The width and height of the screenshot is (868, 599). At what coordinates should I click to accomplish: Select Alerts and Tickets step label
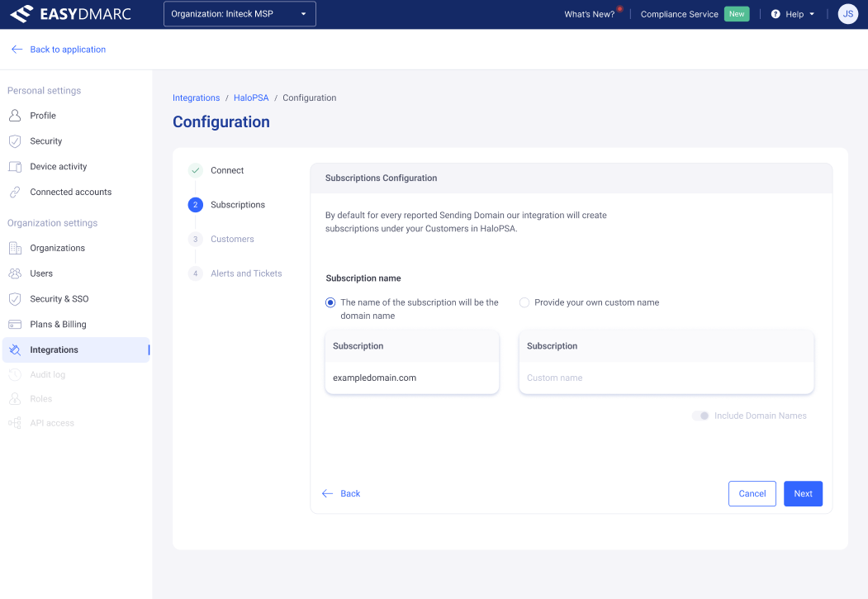246,273
